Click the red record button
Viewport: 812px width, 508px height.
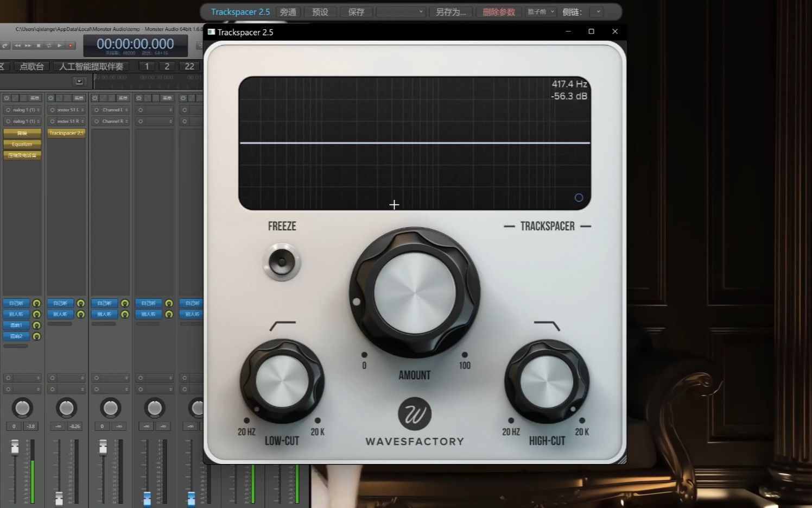tap(71, 46)
